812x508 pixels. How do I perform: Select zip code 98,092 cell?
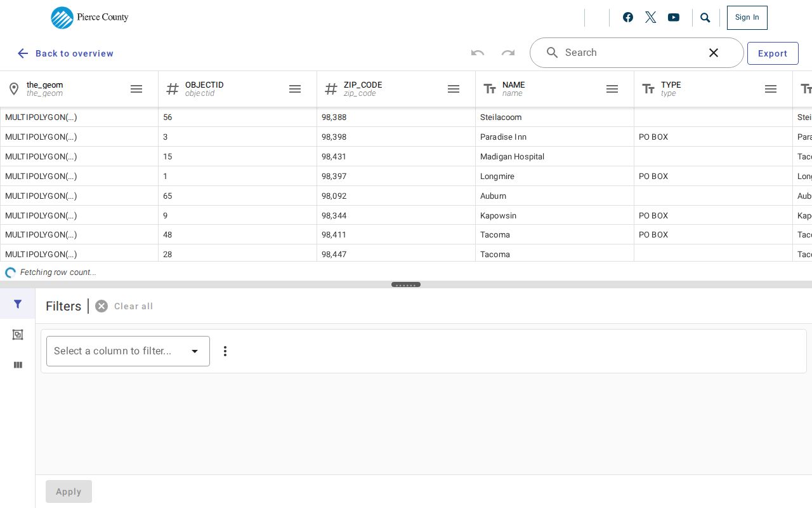[x=396, y=196]
